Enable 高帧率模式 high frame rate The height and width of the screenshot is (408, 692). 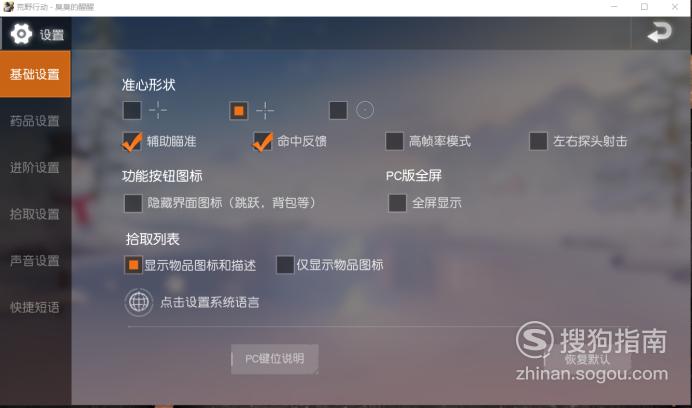click(394, 141)
